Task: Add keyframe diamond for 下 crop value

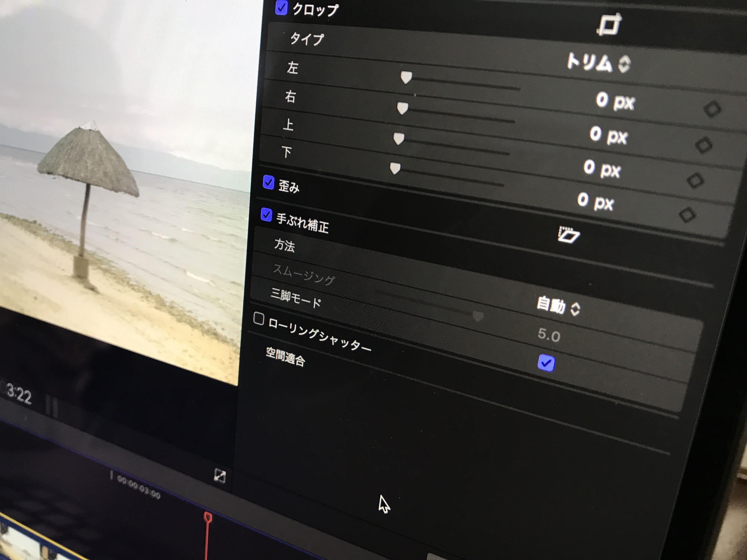Action: (687, 215)
